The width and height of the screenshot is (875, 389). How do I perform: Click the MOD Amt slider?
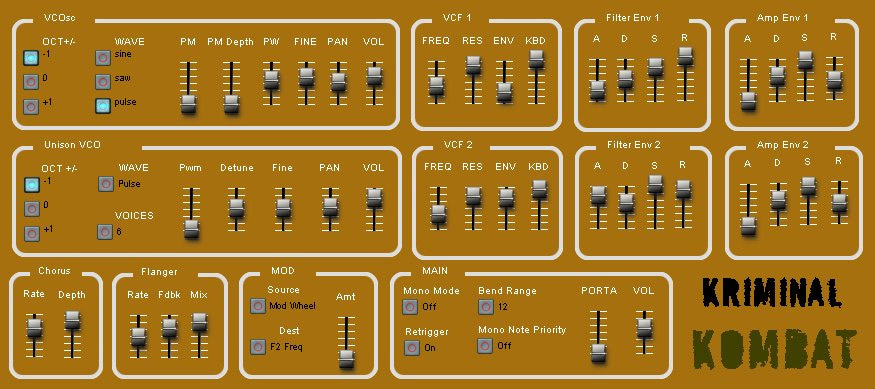(x=347, y=358)
